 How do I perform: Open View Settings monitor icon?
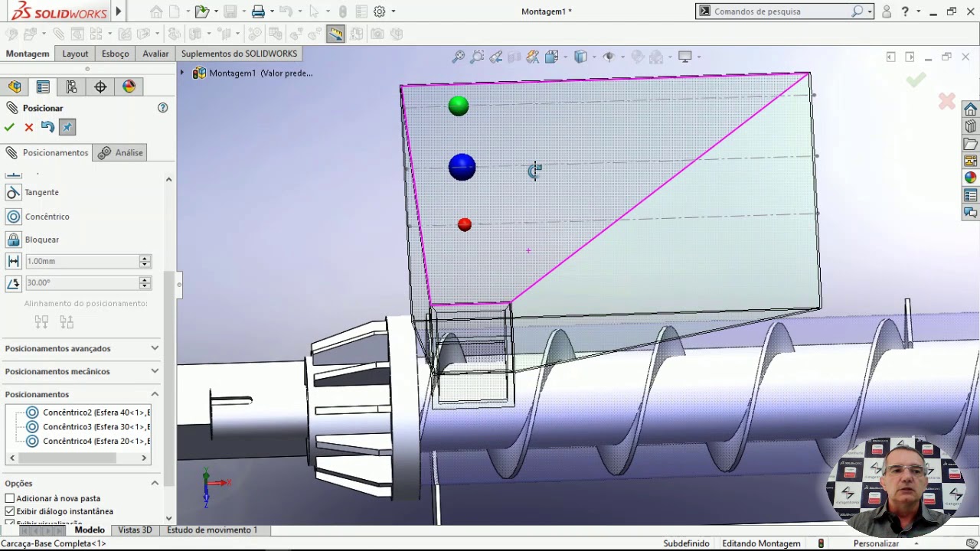pyautogui.click(x=685, y=57)
